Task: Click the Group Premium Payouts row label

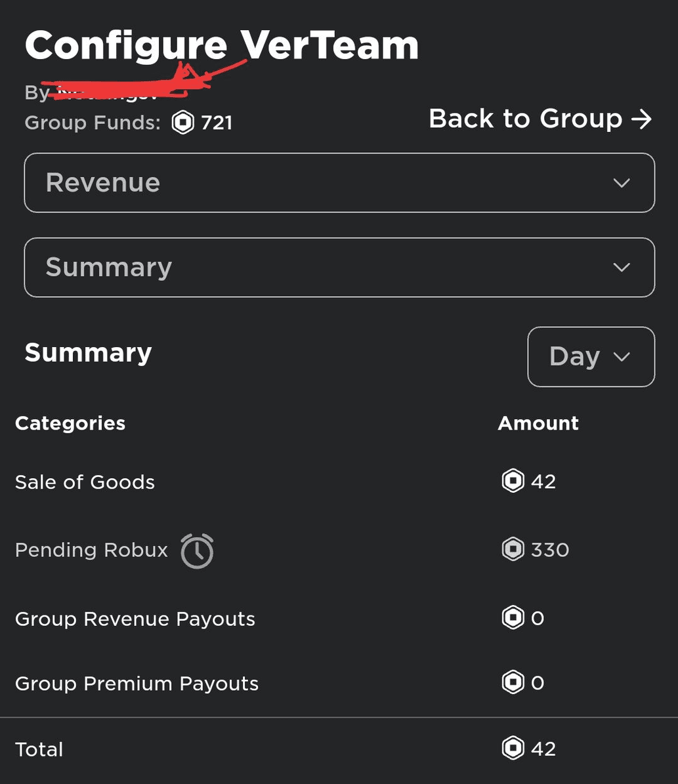Action: pyautogui.click(x=137, y=684)
